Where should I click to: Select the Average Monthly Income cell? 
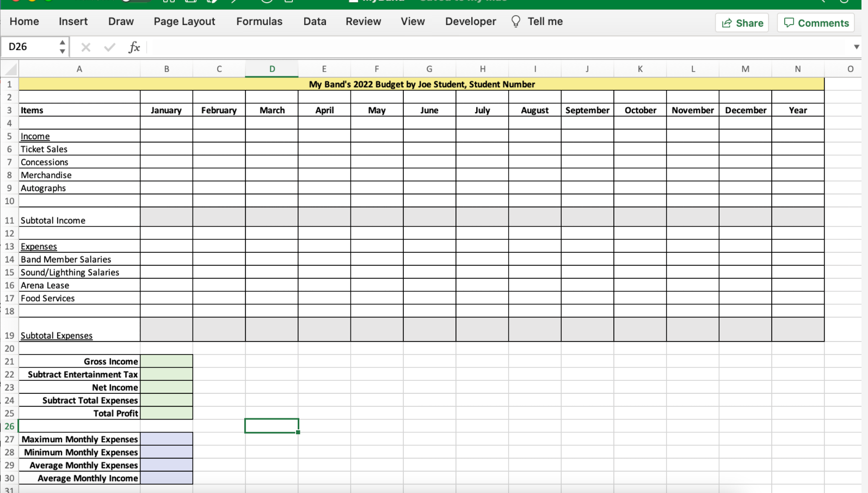click(x=79, y=478)
